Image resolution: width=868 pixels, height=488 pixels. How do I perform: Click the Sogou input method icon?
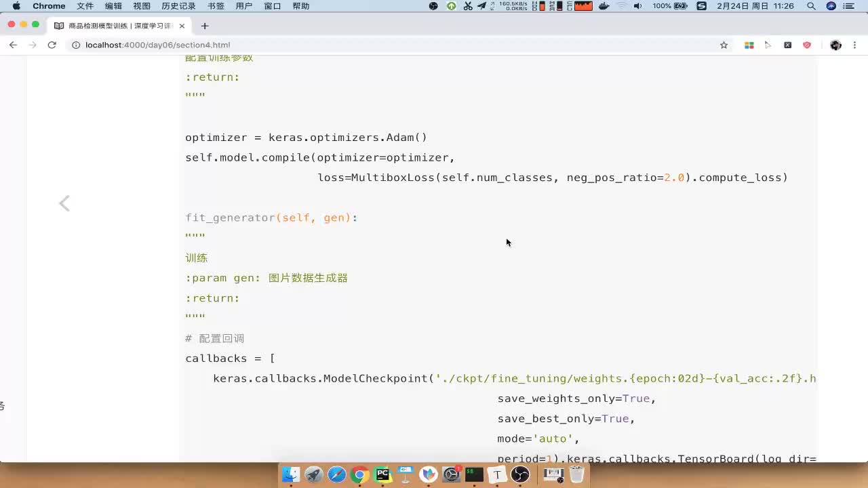tap(702, 6)
